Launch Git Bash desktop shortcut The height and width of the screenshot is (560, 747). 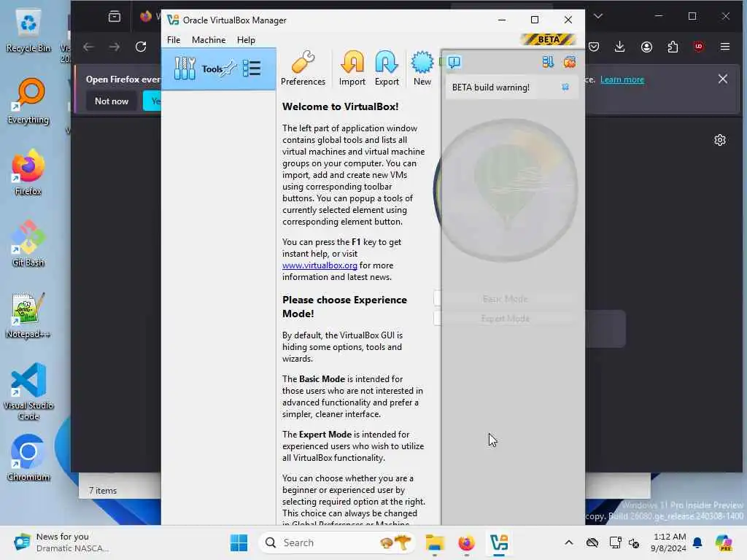[28, 244]
